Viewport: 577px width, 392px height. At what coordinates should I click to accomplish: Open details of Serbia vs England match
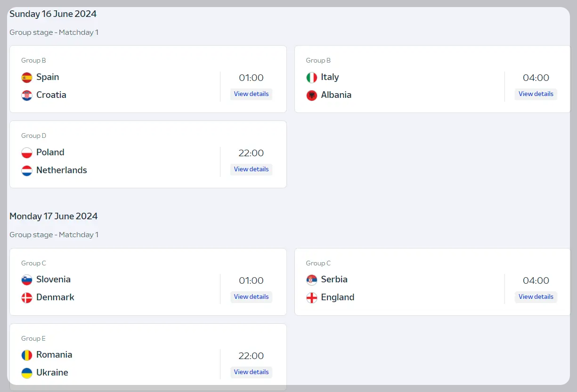point(536,297)
